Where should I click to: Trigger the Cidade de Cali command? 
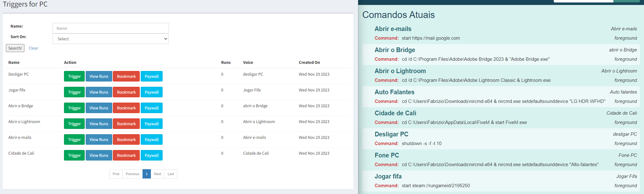74,155
